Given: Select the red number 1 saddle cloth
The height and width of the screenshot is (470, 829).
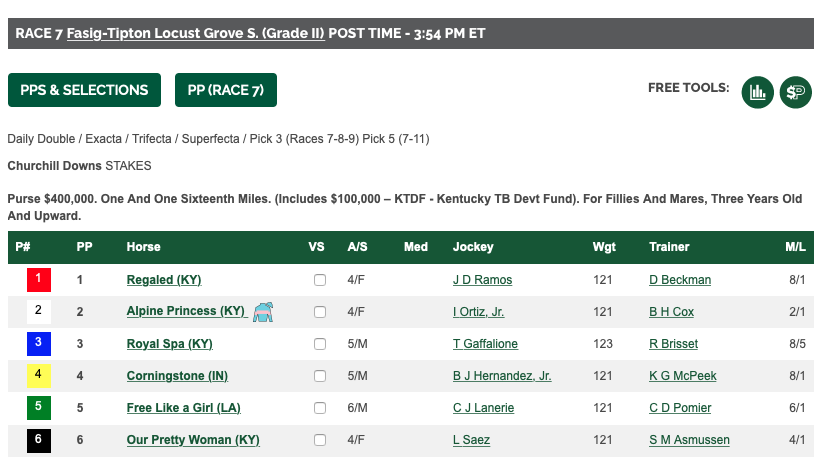Looking at the screenshot, I should click(39, 280).
